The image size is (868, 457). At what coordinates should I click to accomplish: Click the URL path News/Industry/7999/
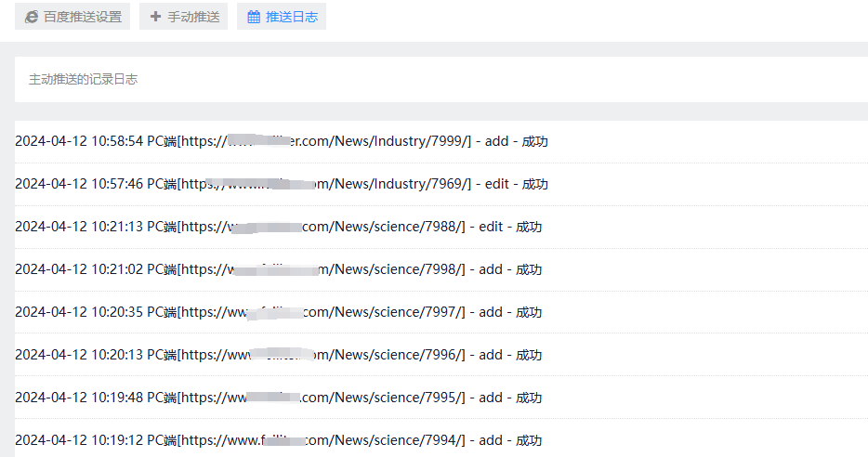[401, 141]
